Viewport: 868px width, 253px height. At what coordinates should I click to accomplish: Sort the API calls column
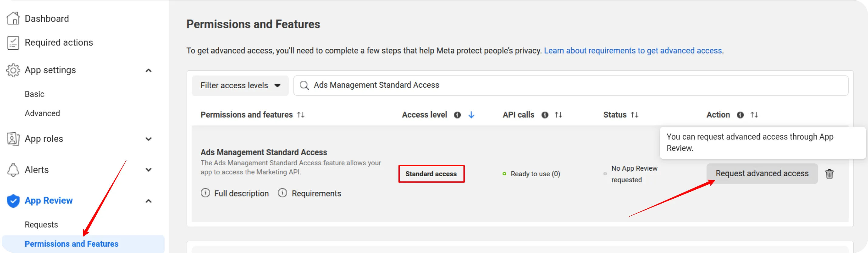point(558,115)
